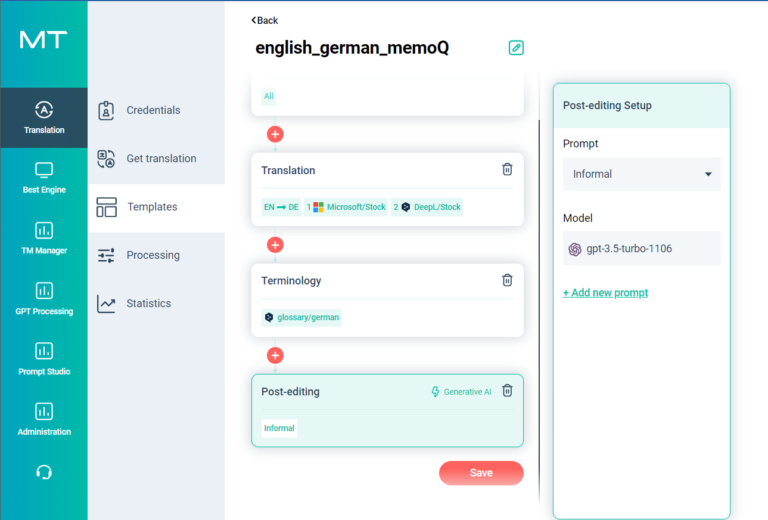Open the TM Manager sidebar item

coord(44,238)
